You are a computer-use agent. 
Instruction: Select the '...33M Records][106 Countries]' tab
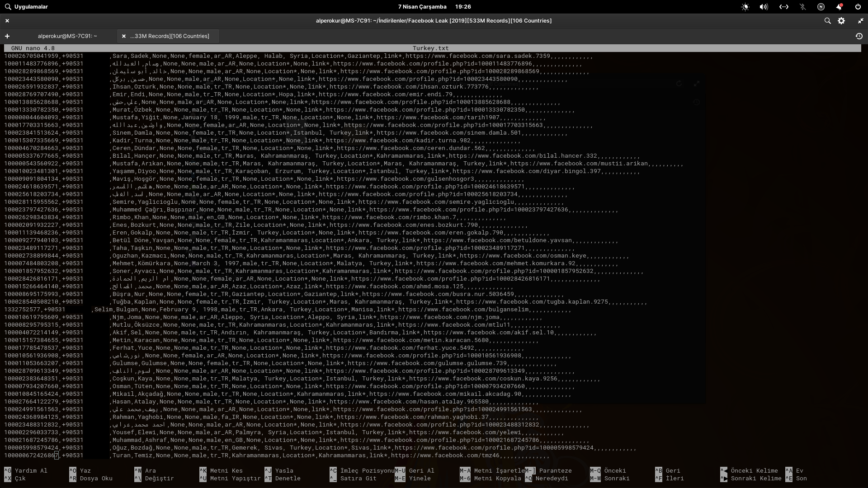170,36
